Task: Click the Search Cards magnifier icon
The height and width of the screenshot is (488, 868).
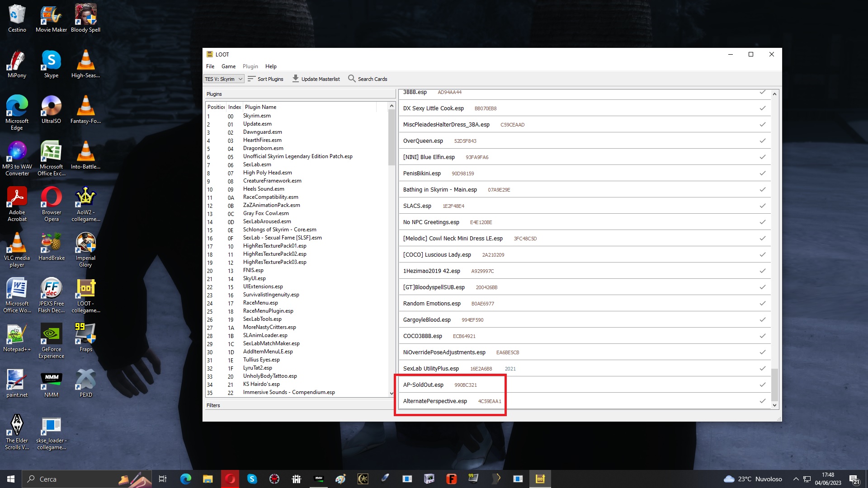Action: (x=352, y=79)
